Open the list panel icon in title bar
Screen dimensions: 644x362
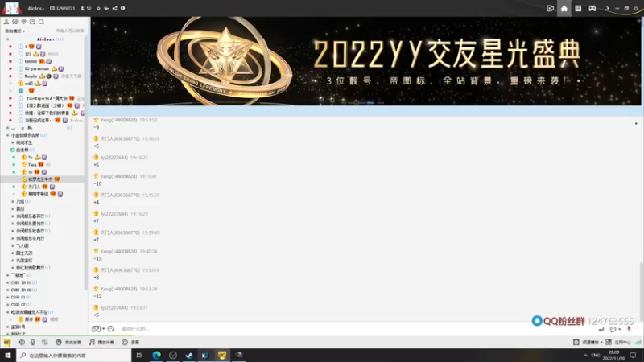coord(578,8)
